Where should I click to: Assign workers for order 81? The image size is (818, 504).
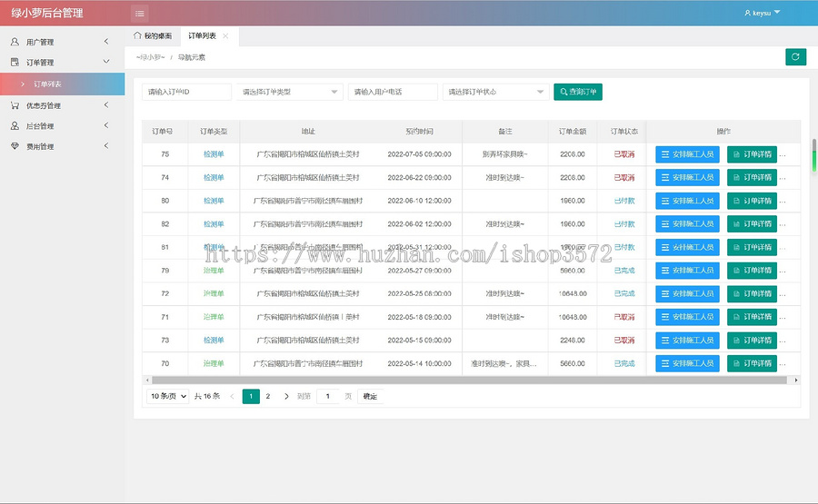pos(688,247)
